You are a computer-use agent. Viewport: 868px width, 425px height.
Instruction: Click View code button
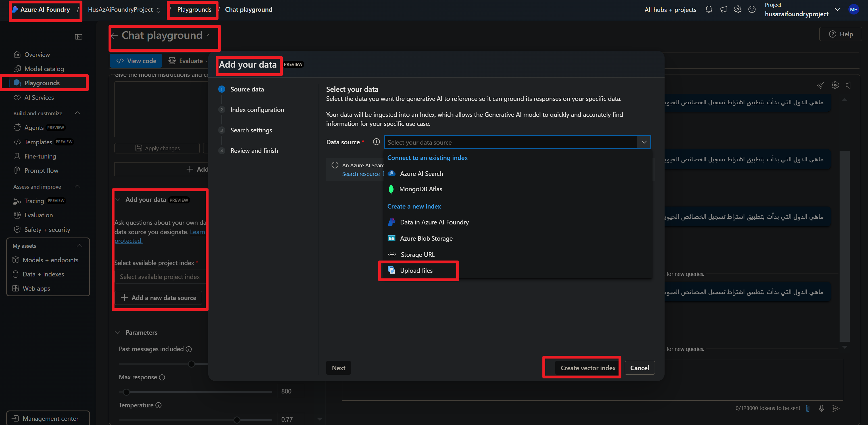pos(136,61)
